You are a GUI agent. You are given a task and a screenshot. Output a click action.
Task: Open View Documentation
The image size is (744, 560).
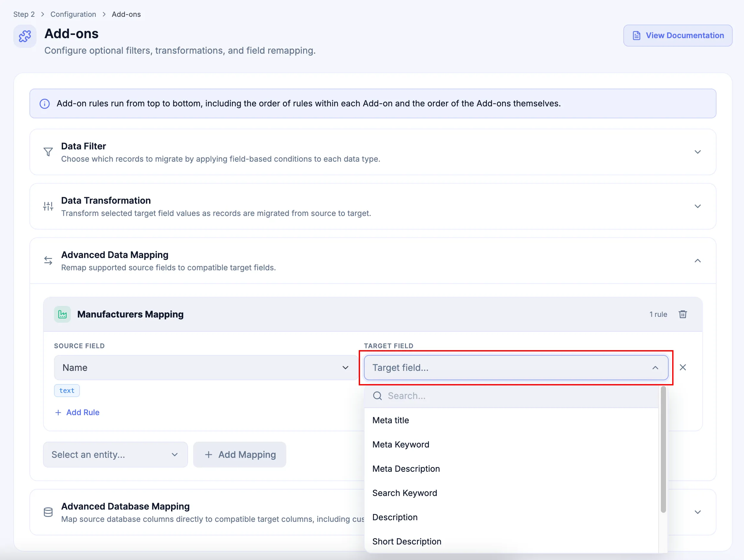click(x=678, y=36)
